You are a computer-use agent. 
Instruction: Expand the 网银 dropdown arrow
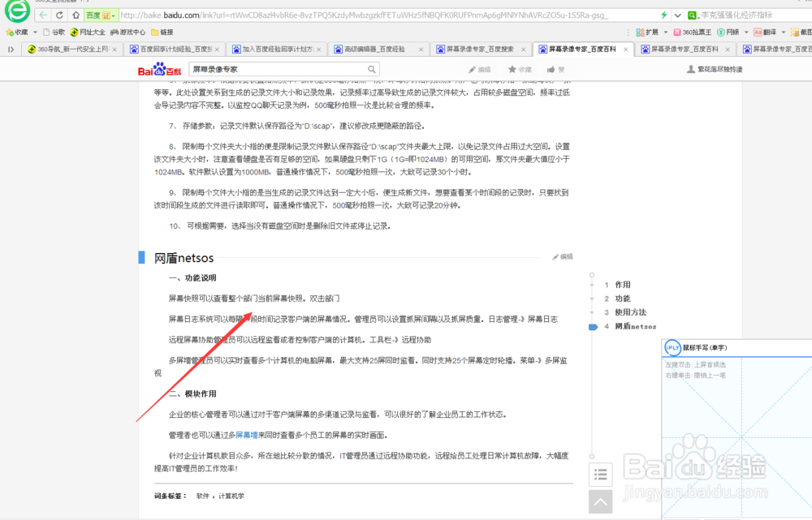746,32
